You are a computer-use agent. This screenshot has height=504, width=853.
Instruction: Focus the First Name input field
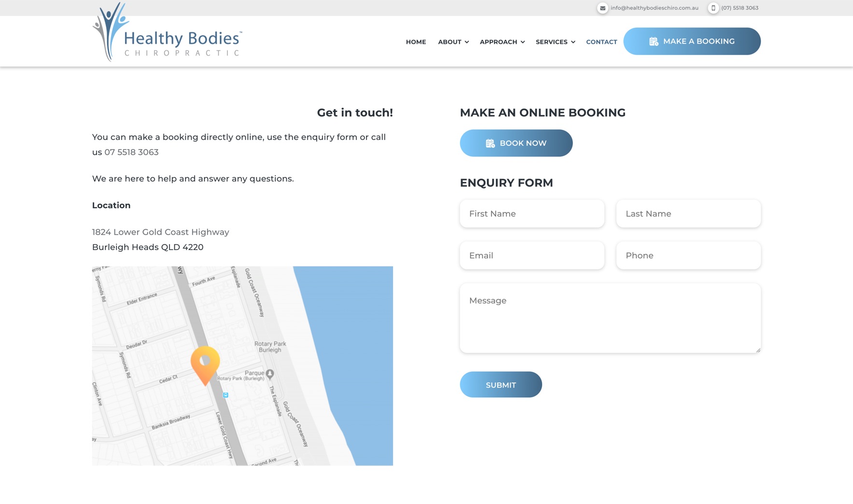tap(531, 214)
